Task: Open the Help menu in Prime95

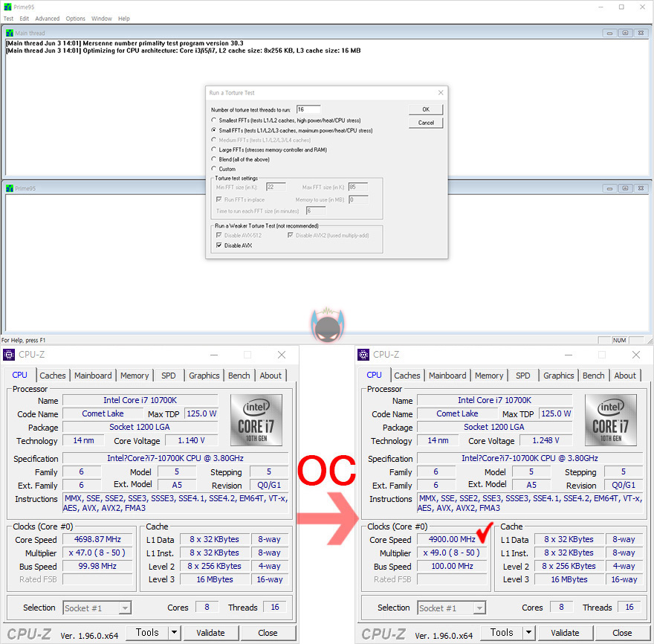Action: point(124,19)
